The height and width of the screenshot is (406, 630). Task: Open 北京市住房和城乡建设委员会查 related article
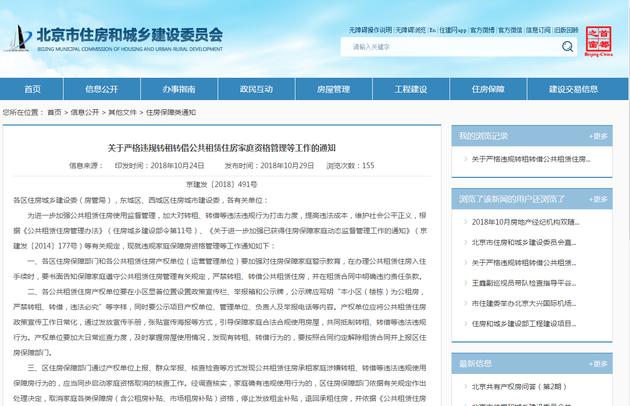tap(524, 242)
